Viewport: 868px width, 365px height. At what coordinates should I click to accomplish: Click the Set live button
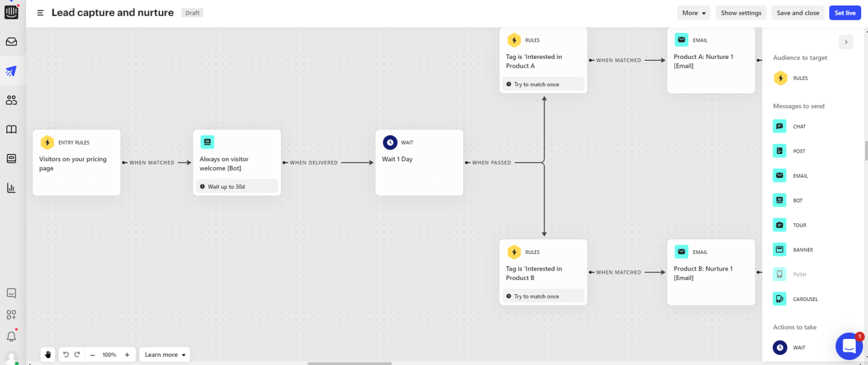point(845,12)
